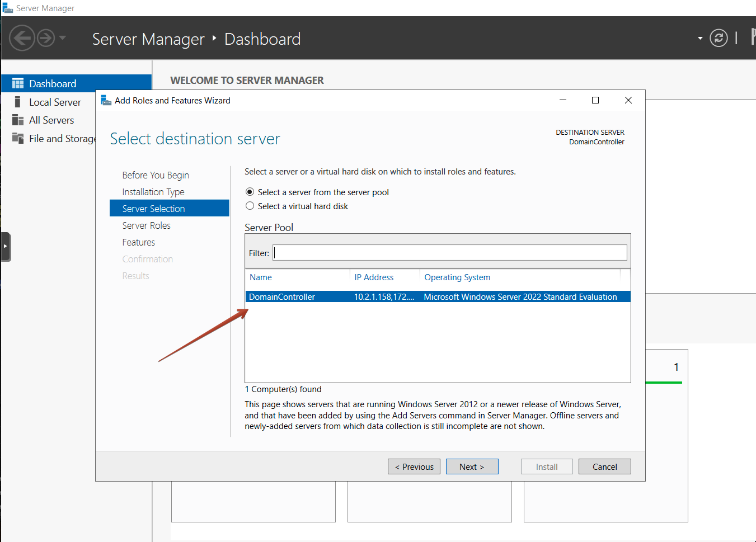This screenshot has width=756, height=542.
Task: Select the DomainController server row
Action: (438, 297)
